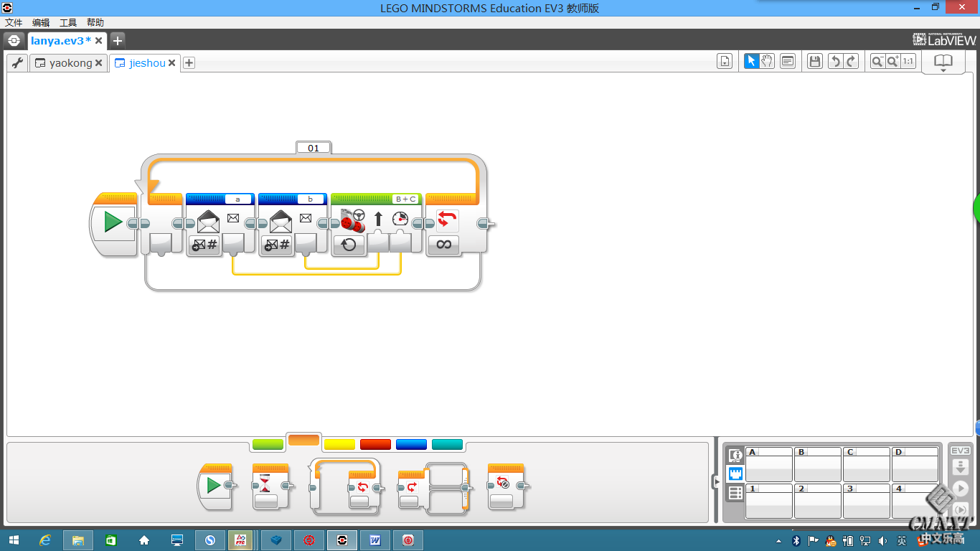This screenshot has width=980, height=551.
Task: Select the green Action blocks palette
Action: click(268, 445)
